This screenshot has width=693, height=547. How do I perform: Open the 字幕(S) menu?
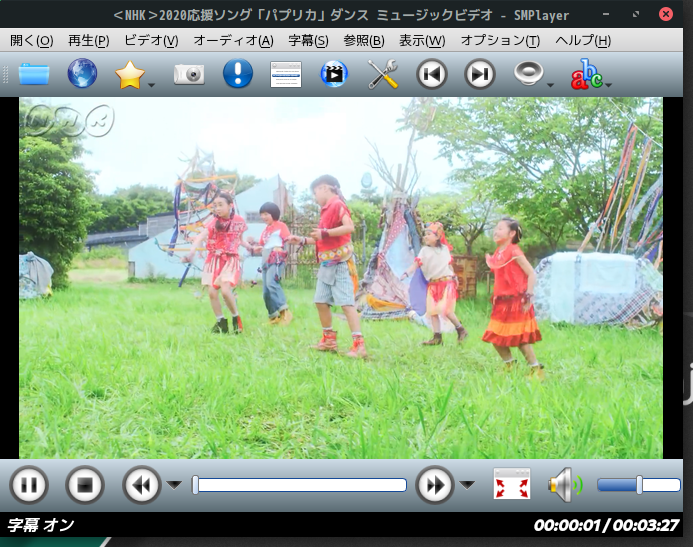308,41
